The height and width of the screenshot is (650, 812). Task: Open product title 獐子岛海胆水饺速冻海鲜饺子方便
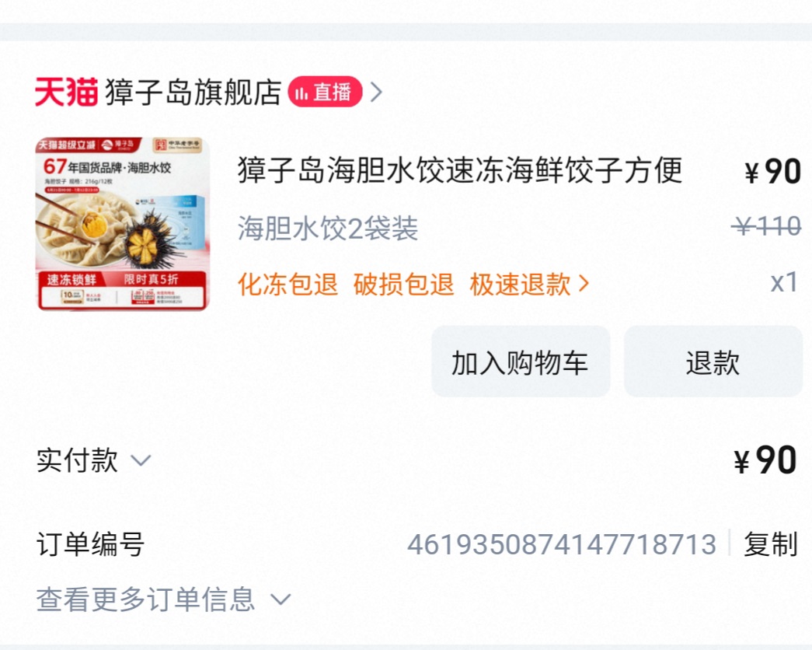pos(460,170)
